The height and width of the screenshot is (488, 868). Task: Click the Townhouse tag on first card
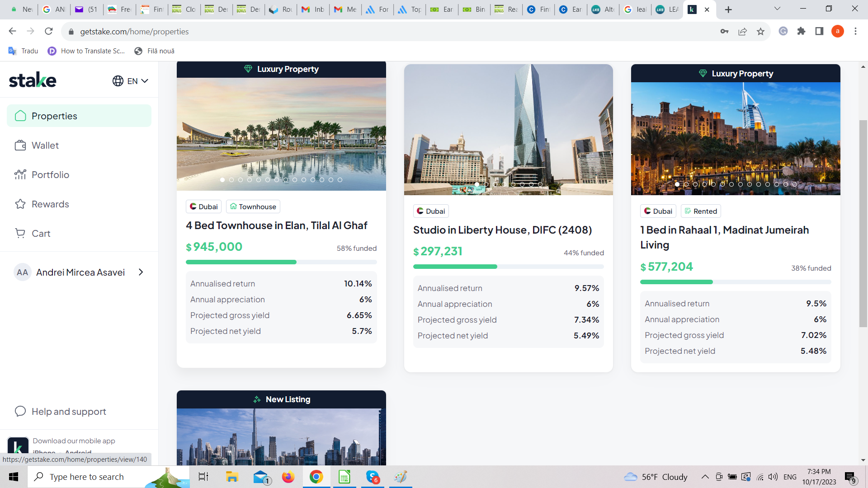[253, 206]
